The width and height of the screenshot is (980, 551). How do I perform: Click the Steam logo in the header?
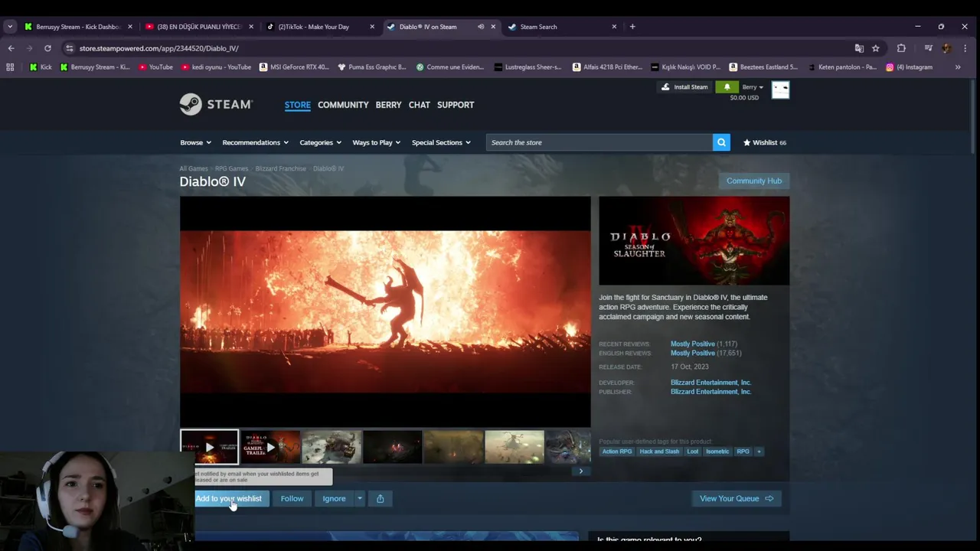coord(216,104)
